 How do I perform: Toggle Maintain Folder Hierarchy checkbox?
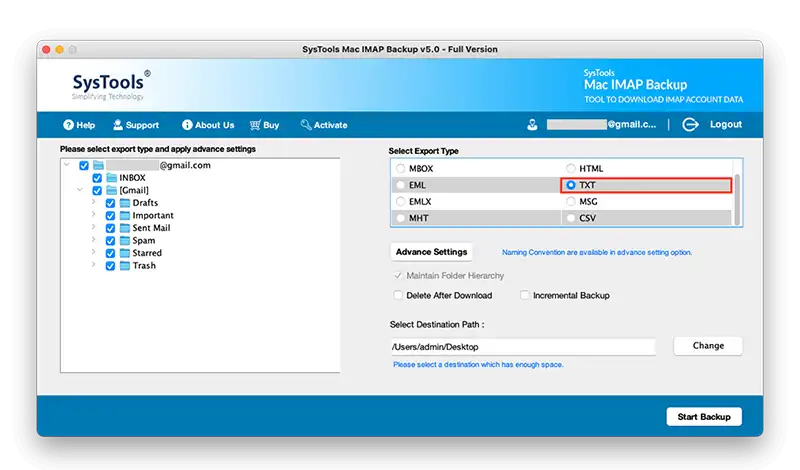tap(398, 276)
